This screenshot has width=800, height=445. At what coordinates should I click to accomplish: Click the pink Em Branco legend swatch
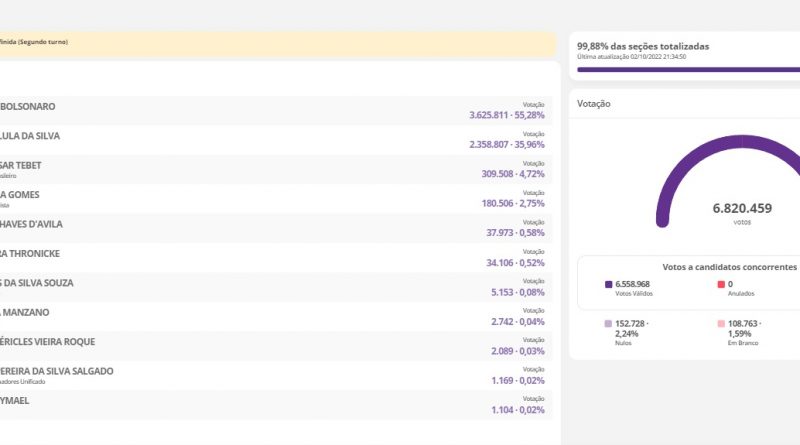point(721,324)
